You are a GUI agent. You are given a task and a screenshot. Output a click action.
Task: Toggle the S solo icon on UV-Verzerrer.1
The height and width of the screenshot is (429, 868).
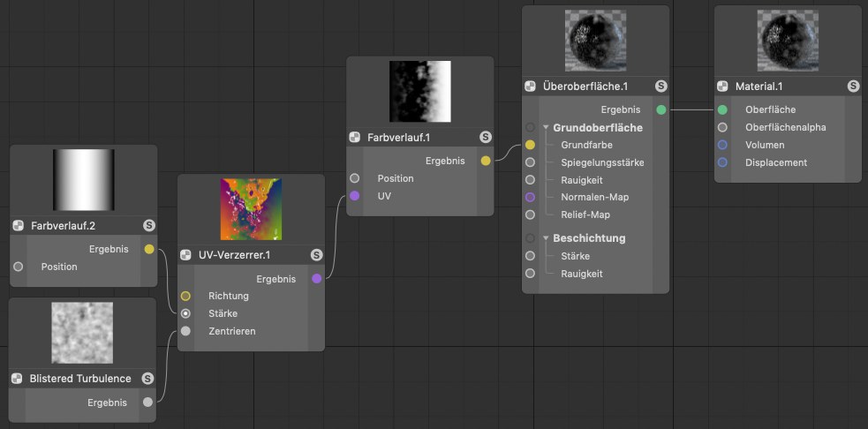click(x=316, y=255)
